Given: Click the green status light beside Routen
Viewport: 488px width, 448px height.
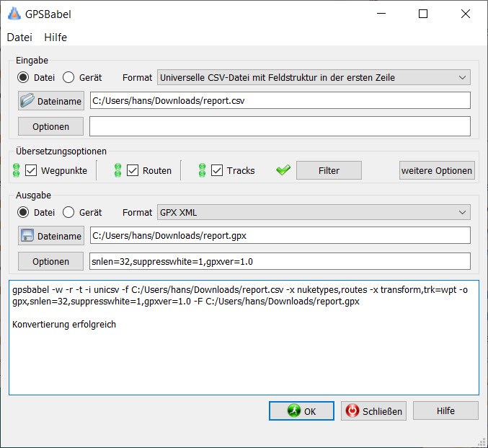Looking at the screenshot, I should tap(117, 170).
